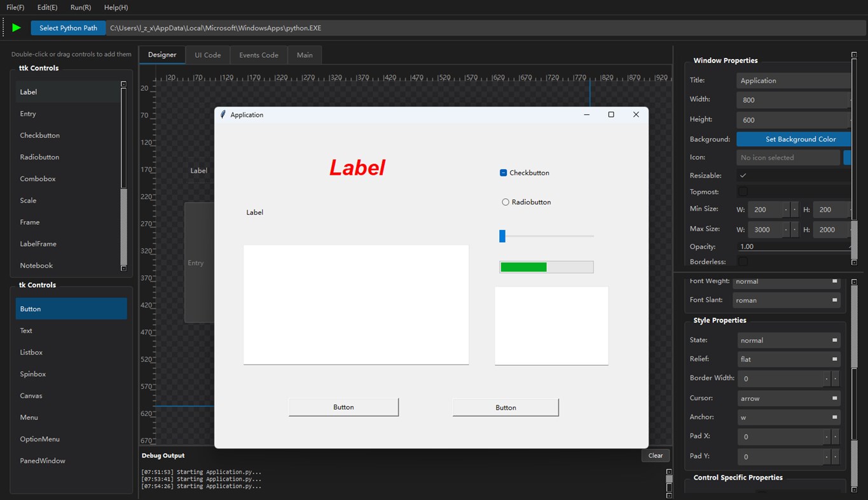The width and height of the screenshot is (868, 500).
Task: Click the Select Python Path button
Action: (69, 28)
